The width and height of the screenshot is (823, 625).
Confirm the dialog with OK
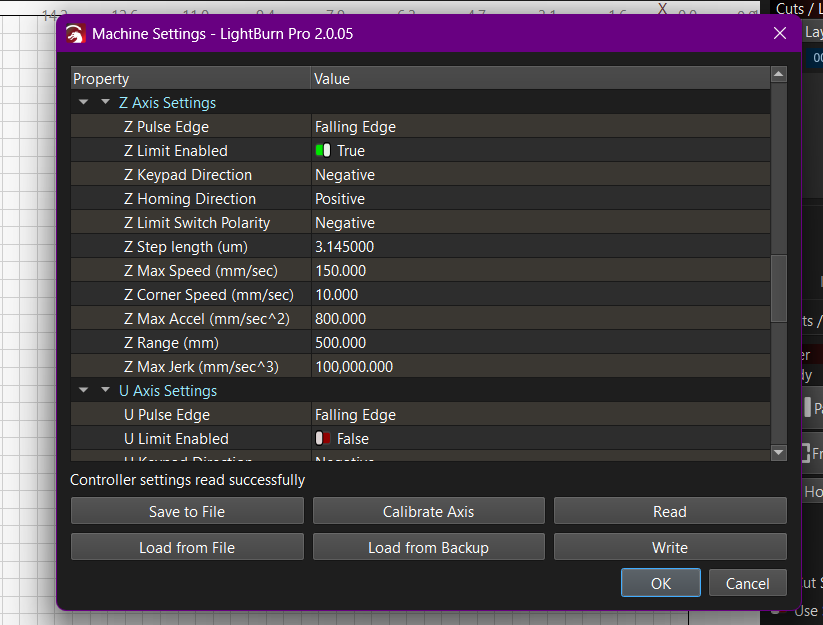click(661, 583)
